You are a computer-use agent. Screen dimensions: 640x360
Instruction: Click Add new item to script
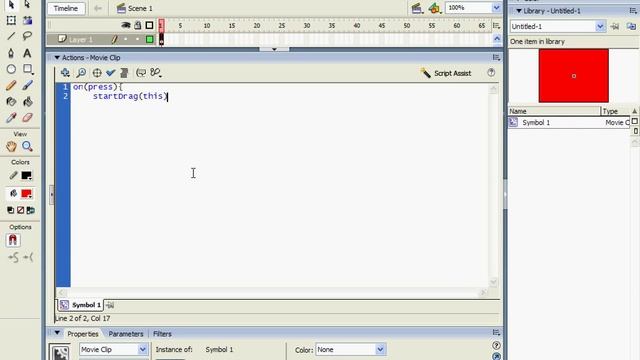coord(65,73)
